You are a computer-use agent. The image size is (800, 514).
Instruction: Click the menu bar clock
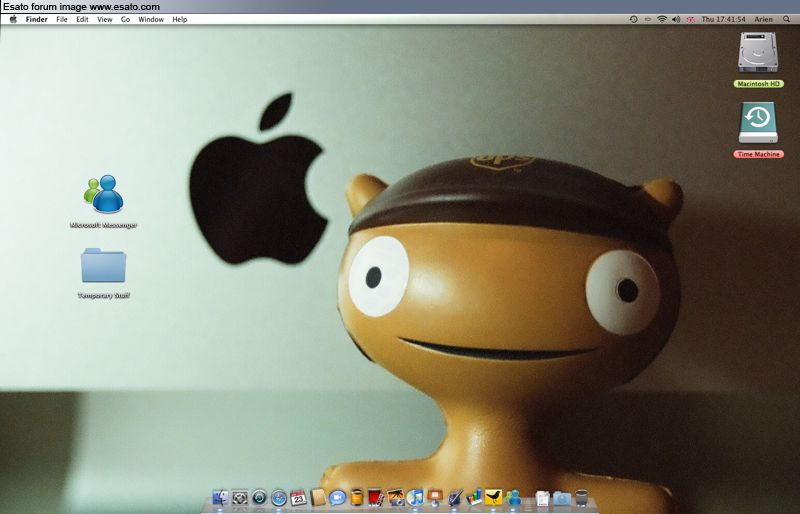(x=723, y=19)
